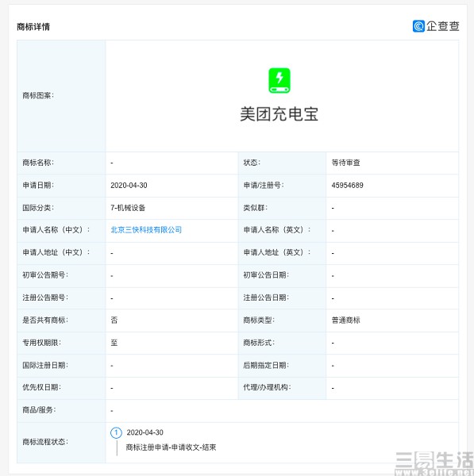This screenshot has height=476, width=474.
Task: Click the status value 等待审查
Action: (x=346, y=163)
